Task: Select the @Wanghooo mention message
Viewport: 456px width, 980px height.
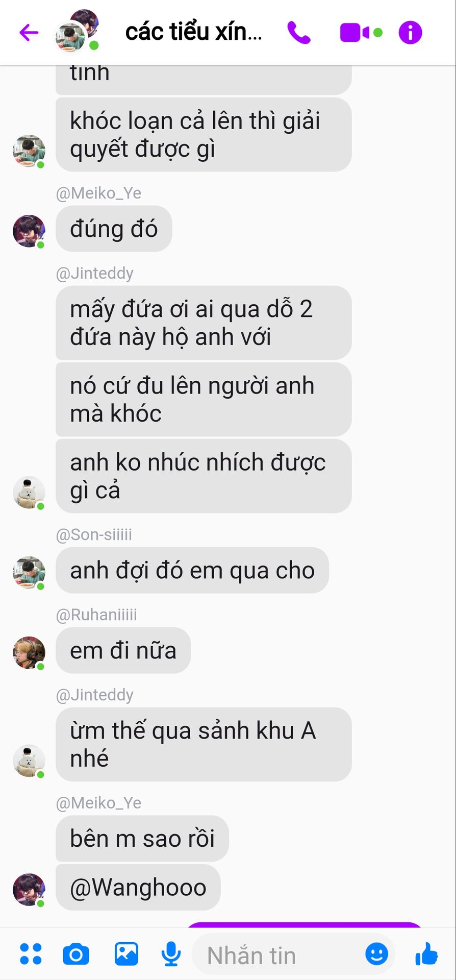Action: click(138, 887)
